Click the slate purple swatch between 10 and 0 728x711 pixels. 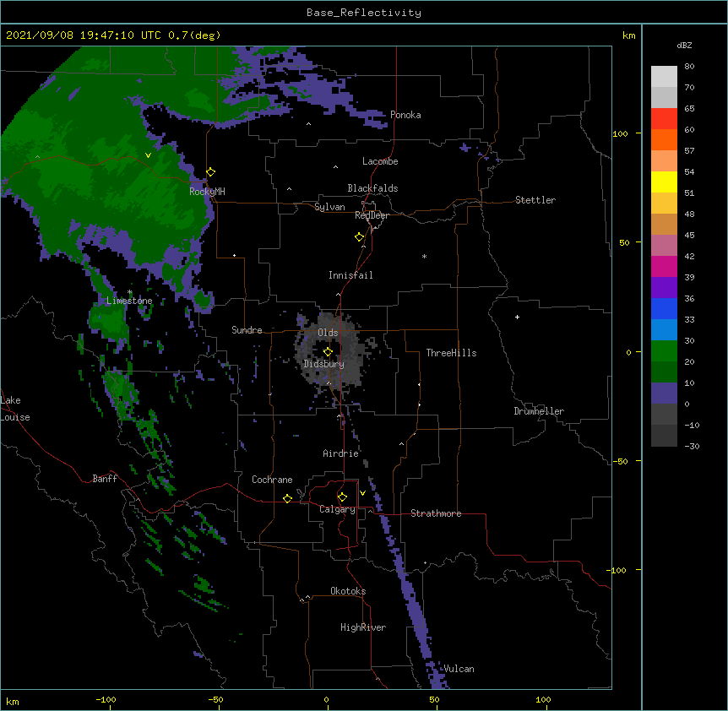tap(664, 393)
